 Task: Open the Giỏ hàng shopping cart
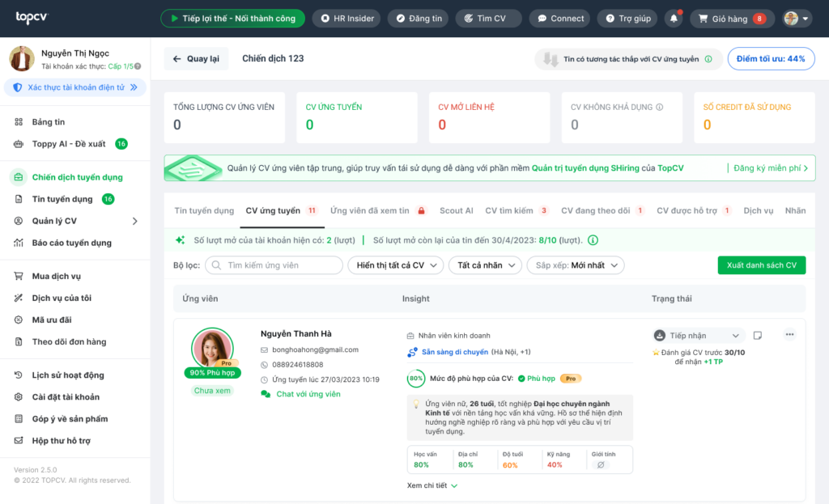click(x=732, y=19)
